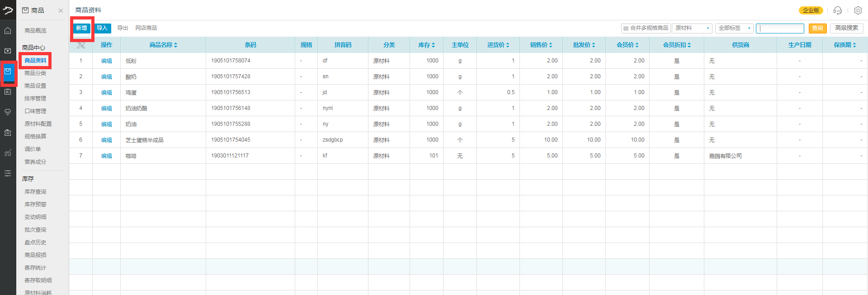The image size is (868, 295).
Task: Open the home icon in left sidebar
Action: 8,31
